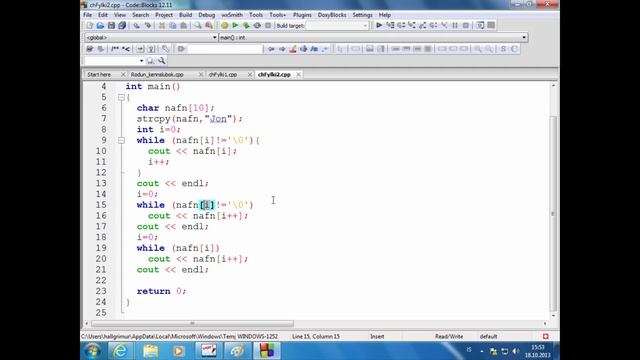Click the horizontal scrollbar thumb below editor

click(192, 324)
